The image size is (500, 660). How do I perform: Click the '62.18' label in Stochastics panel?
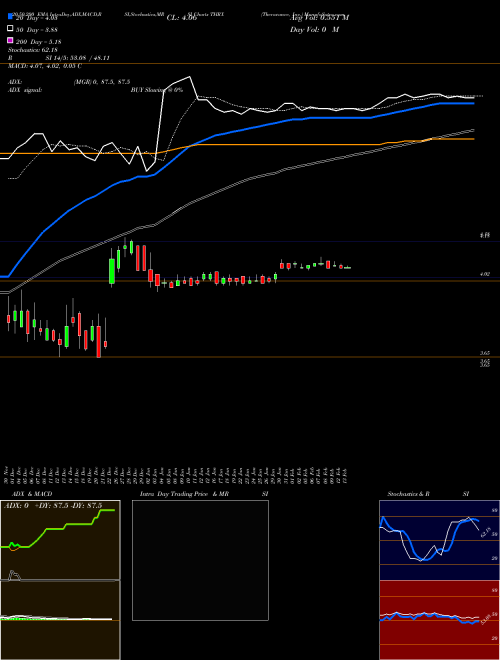coord(486,532)
